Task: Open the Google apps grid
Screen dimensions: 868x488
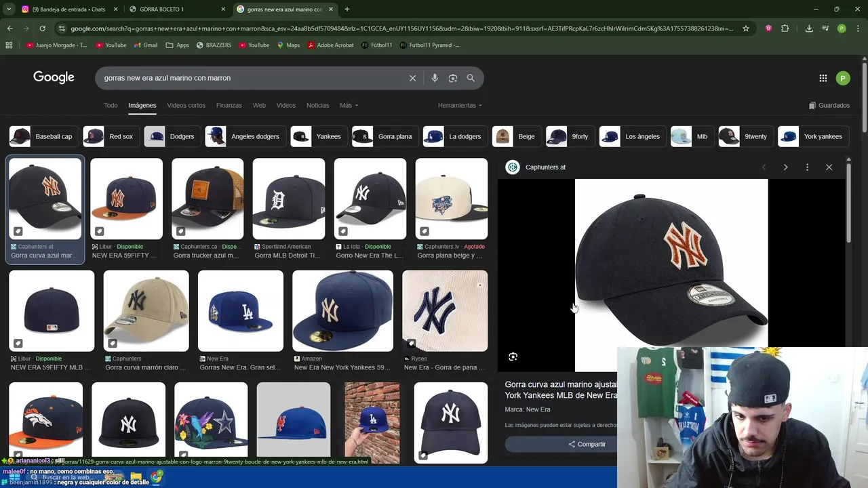Action: [x=823, y=78]
